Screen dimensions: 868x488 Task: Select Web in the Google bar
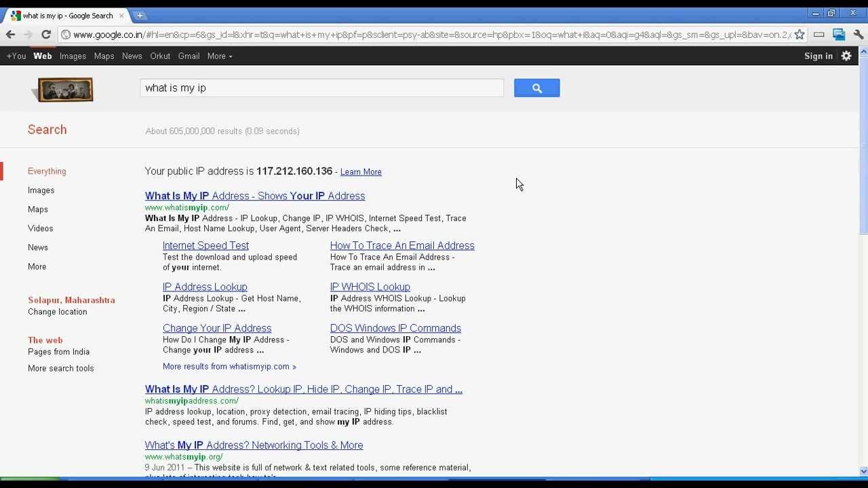click(43, 56)
